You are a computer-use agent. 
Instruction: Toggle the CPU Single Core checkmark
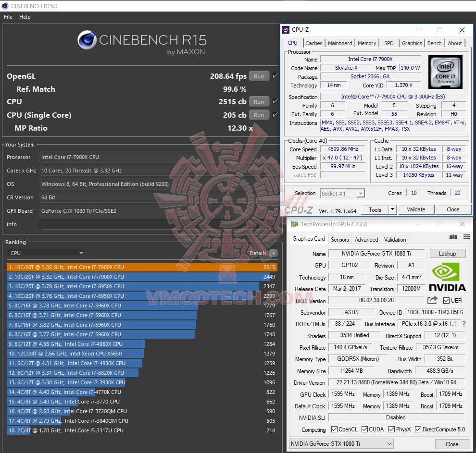(275, 115)
